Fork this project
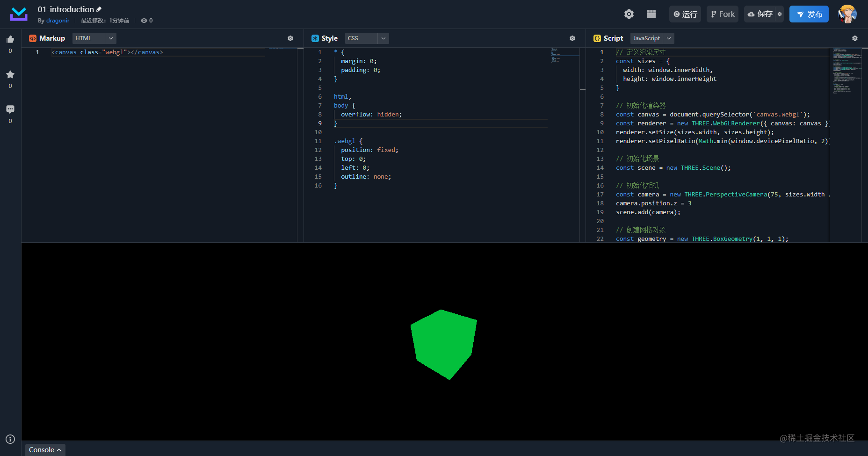The image size is (868, 456). click(x=723, y=14)
